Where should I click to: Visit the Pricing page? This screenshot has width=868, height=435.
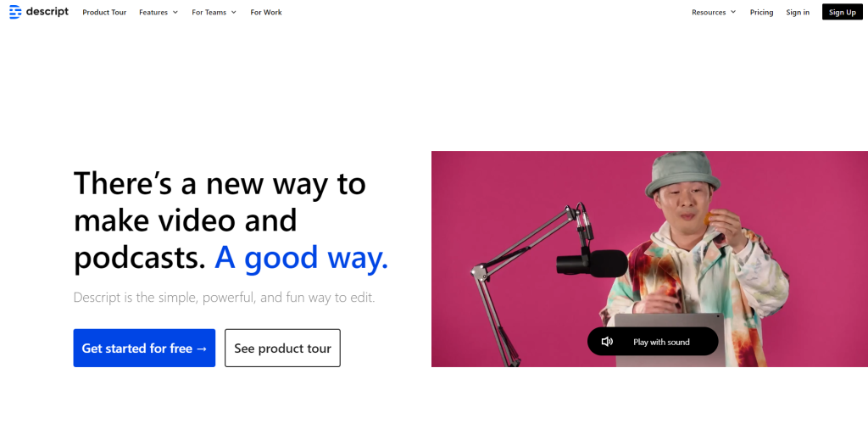761,13
